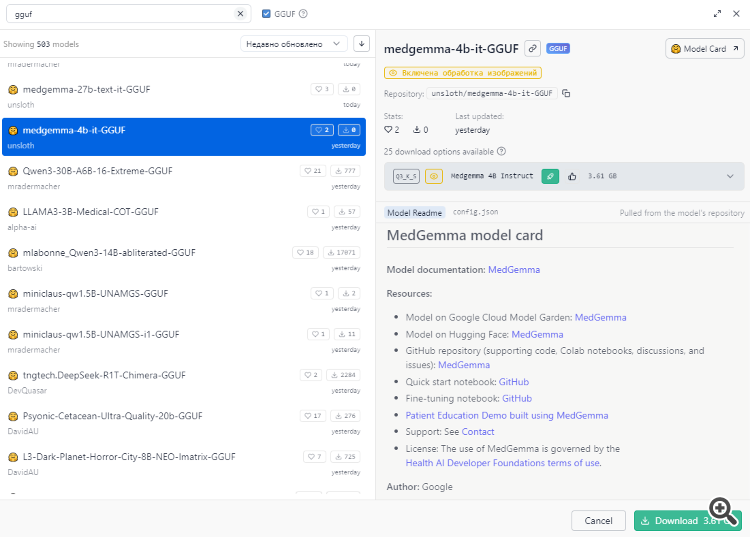Clear the gguf search field
The height and width of the screenshot is (537, 750).
click(x=240, y=14)
